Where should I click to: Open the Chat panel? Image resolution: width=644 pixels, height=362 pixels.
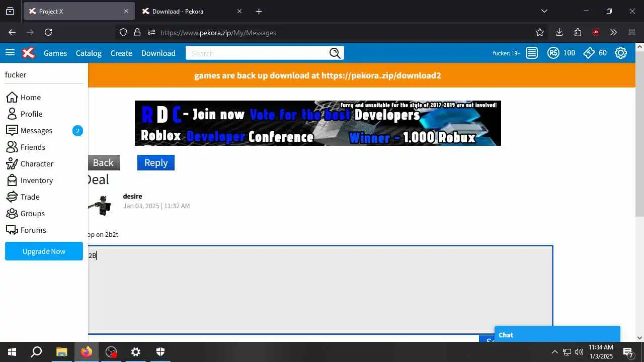coord(557,334)
